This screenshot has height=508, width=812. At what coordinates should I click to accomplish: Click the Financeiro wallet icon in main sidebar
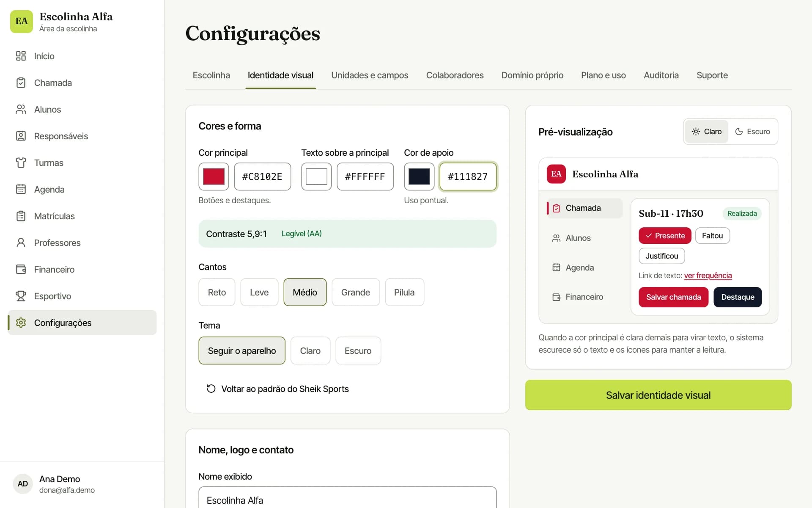[x=21, y=269]
